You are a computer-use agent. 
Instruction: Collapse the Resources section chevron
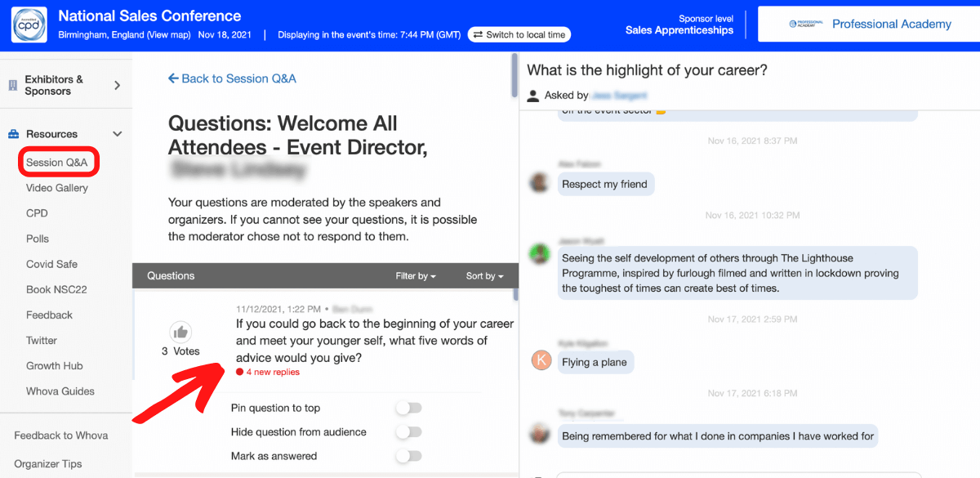(117, 133)
